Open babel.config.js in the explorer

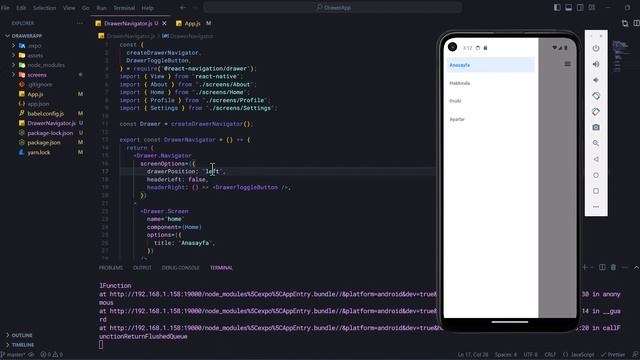click(x=46, y=113)
